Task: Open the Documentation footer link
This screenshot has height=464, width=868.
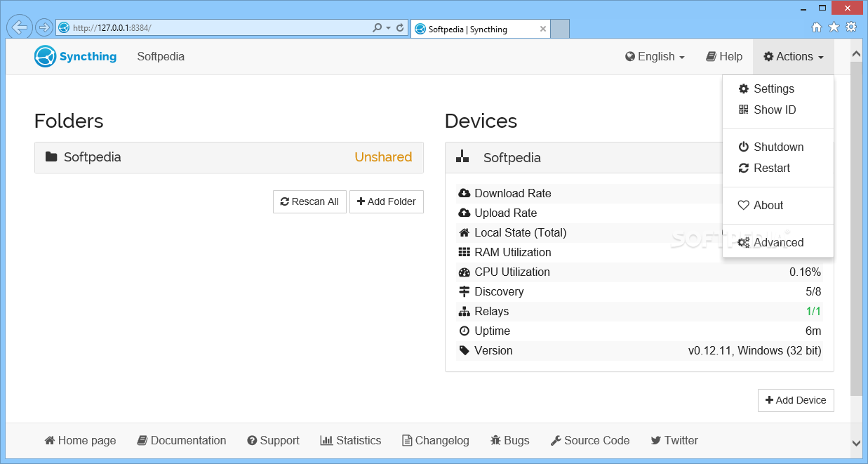Action: coord(182,440)
